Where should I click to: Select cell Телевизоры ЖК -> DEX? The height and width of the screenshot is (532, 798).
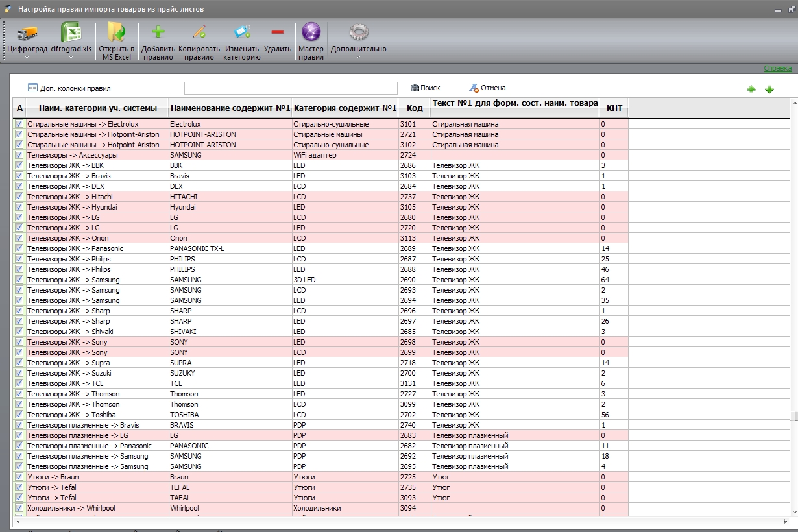click(x=97, y=186)
